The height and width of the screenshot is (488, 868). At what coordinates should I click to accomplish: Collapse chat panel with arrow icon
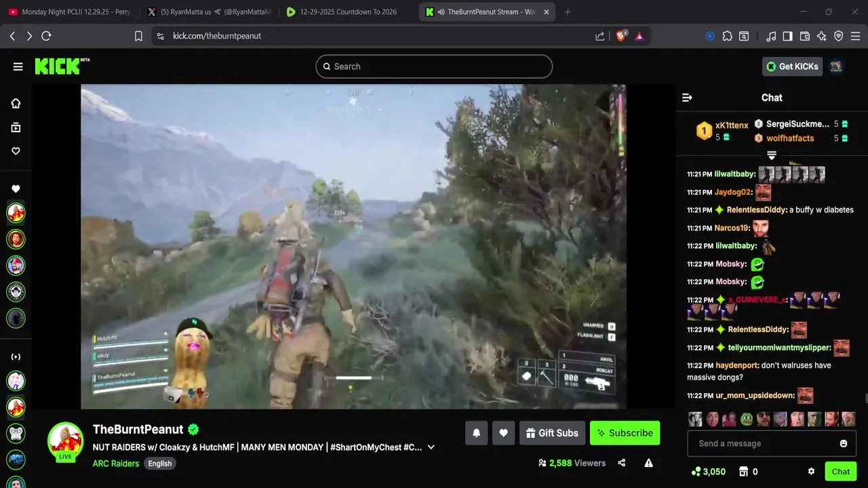pos(687,98)
